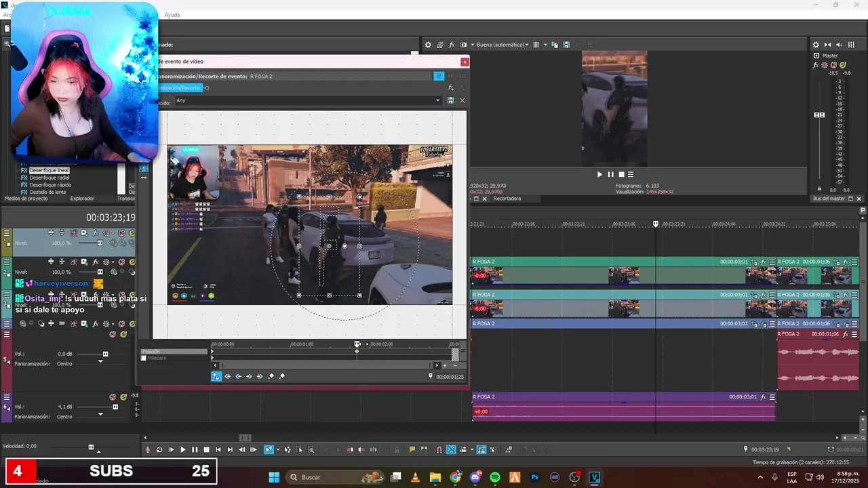Toggle loop playback on transport bar

point(159,449)
